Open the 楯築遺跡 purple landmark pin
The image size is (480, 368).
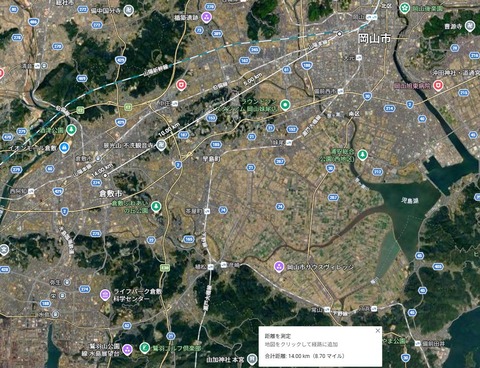(x=206, y=17)
